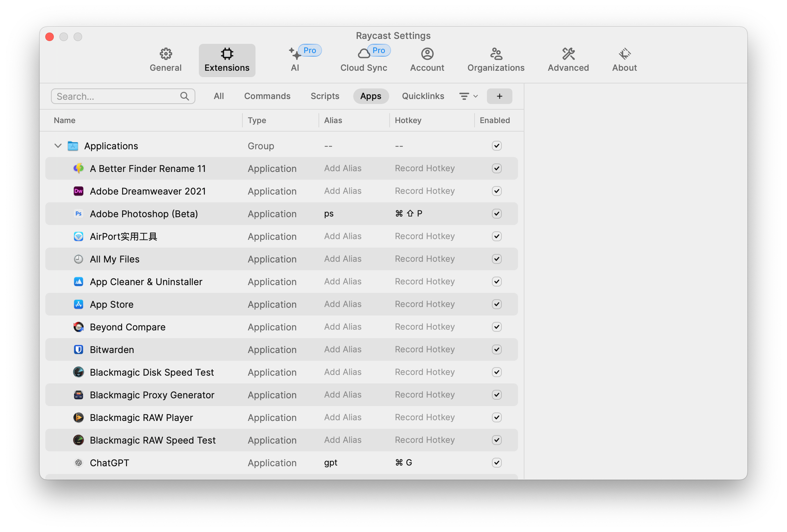Screen dimensions: 787x532
Task: Add Alias for Adobe Dreamweaver 2021
Action: (343, 191)
